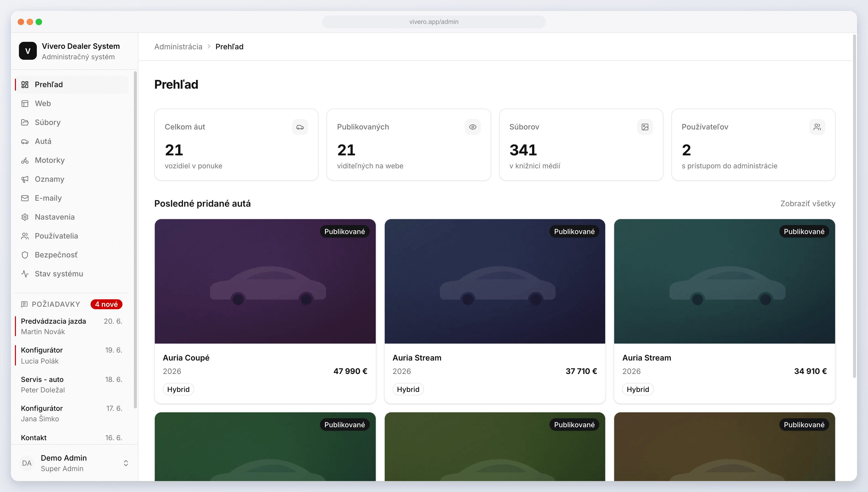This screenshot has height=492, width=868.
Task: Click the Prehľad dashboard grid icon
Action: point(25,84)
